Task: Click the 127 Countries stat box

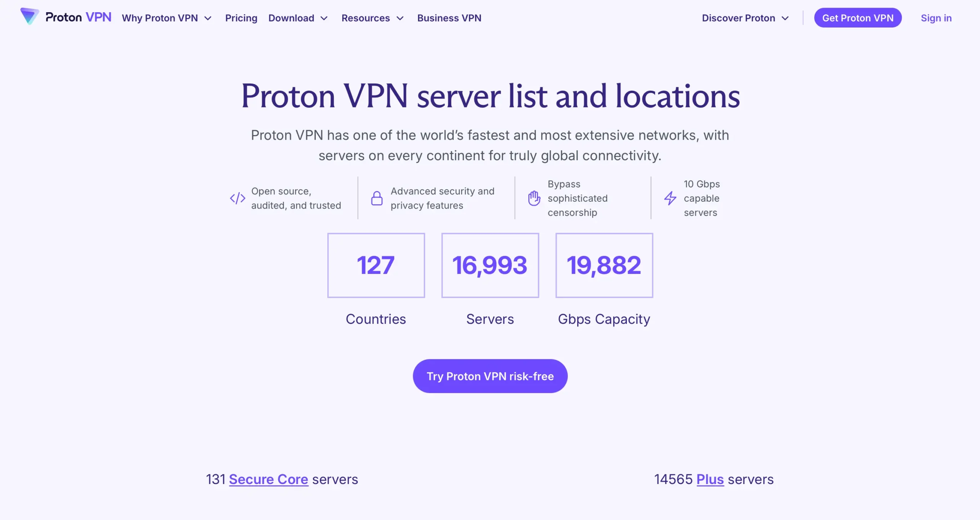Action: pos(376,265)
